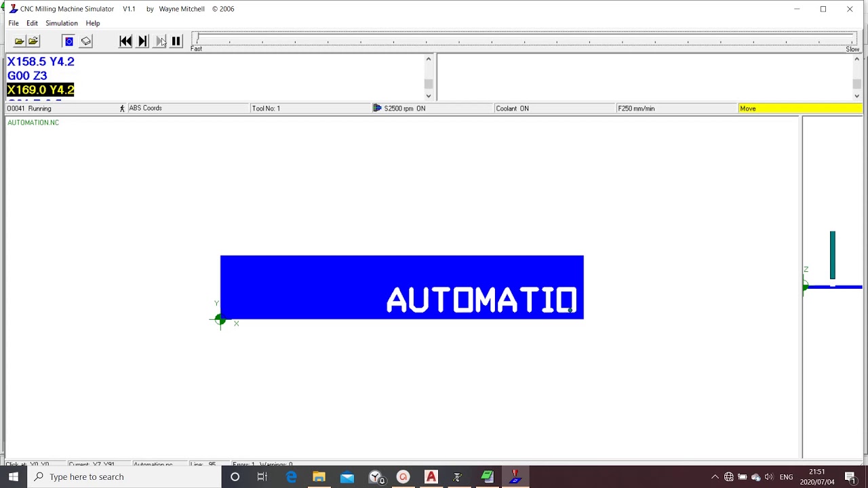Viewport: 868px width, 488px height.
Task: Open the clock app icon on taskbar
Action: (376, 476)
